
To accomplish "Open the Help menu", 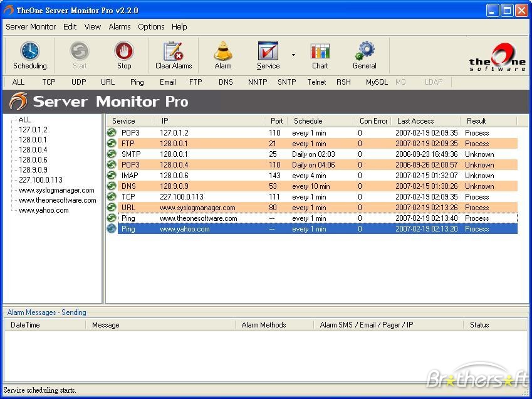I will [179, 27].
